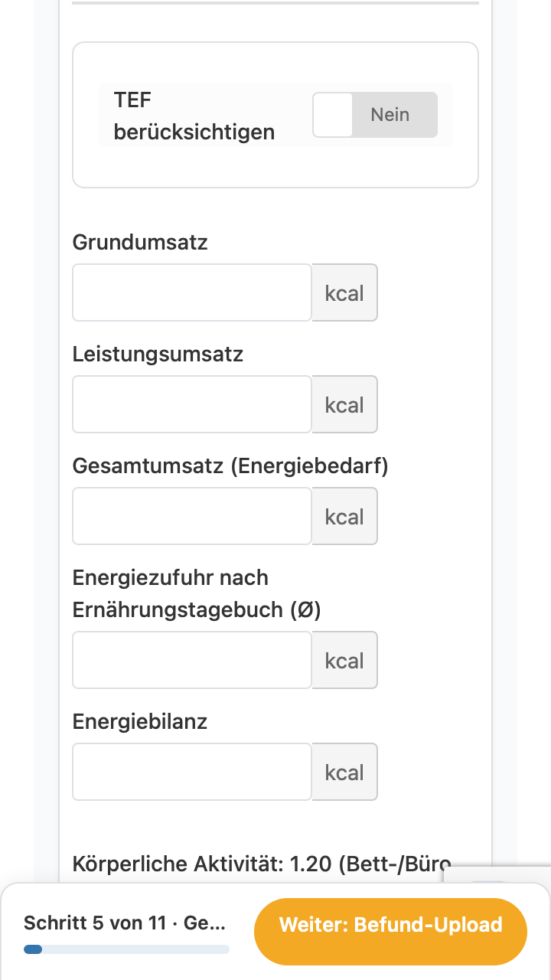Click the kcal unit beside Leistungsumsatz
This screenshot has height=980, width=551.
pos(344,404)
